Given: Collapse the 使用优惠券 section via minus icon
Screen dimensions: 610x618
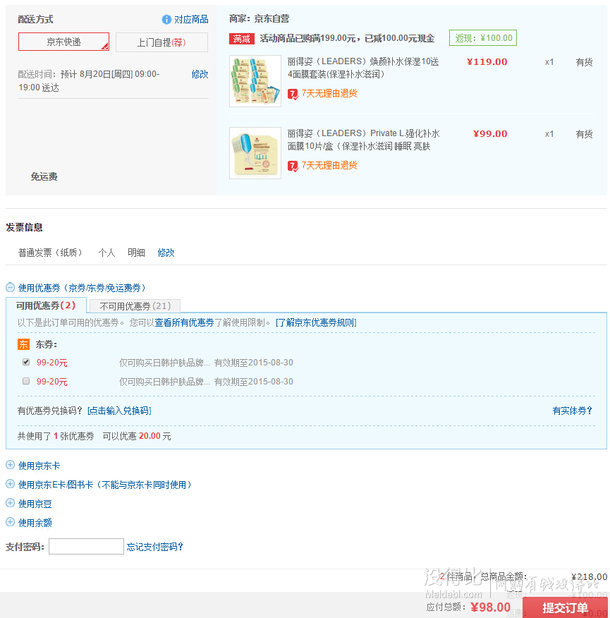Looking at the screenshot, I should [x=10, y=287].
